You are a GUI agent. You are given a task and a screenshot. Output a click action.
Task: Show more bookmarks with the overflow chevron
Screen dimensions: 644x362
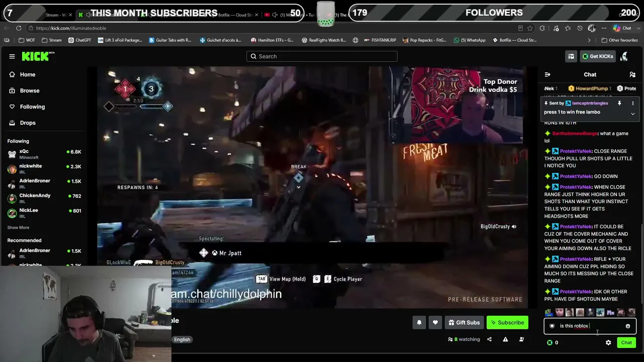coord(589,40)
